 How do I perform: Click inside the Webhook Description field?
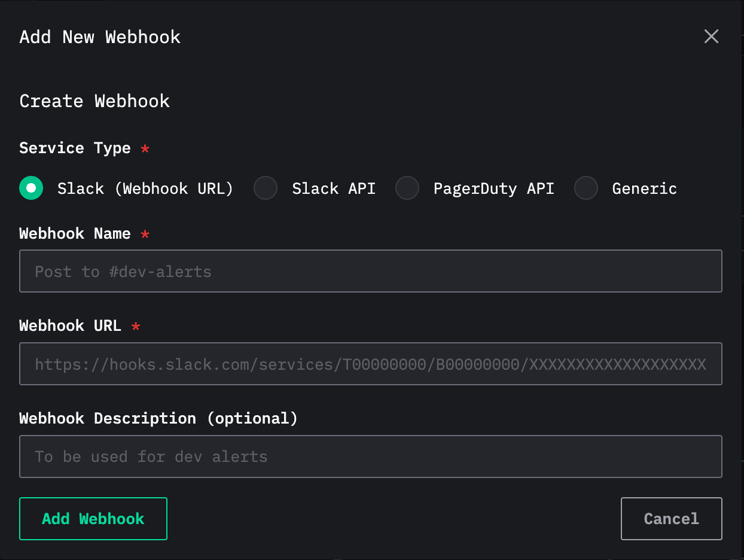pos(371,456)
